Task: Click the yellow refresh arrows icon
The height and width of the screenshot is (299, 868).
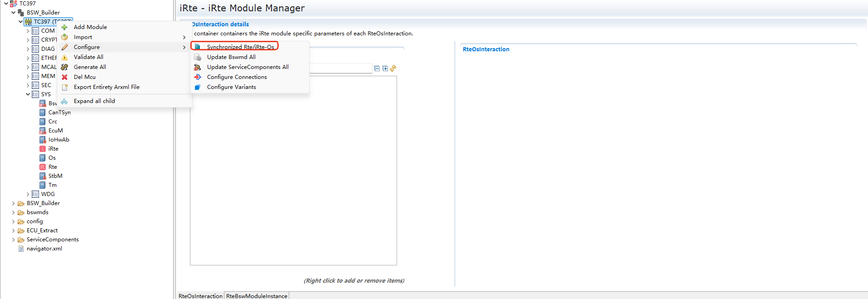Action: tap(393, 69)
